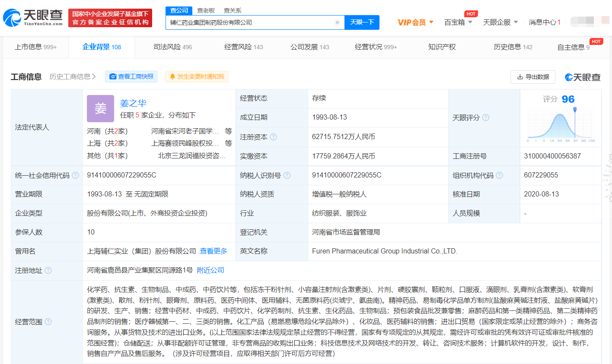Click the credit code 91410000607229055C under 统一社会信用代码
The width and height of the screenshot is (612, 364).
(121, 175)
